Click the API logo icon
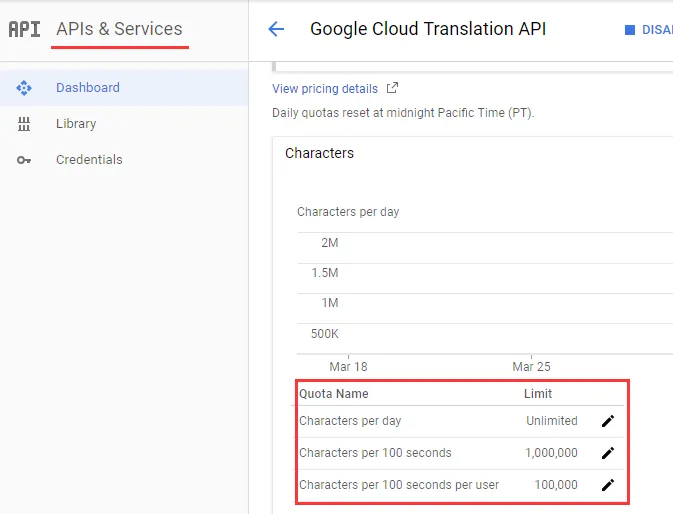Screen dimensions: 673x514 point(24,29)
